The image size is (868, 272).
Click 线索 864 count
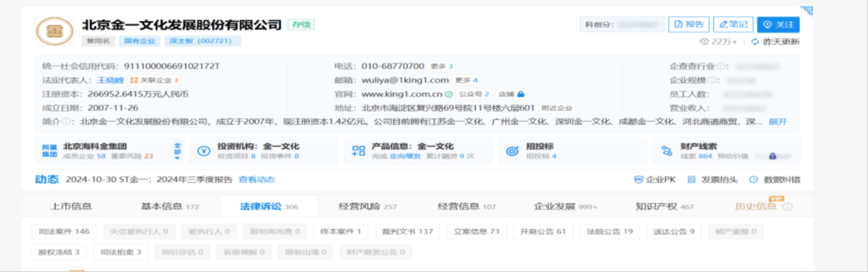(x=696, y=157)
